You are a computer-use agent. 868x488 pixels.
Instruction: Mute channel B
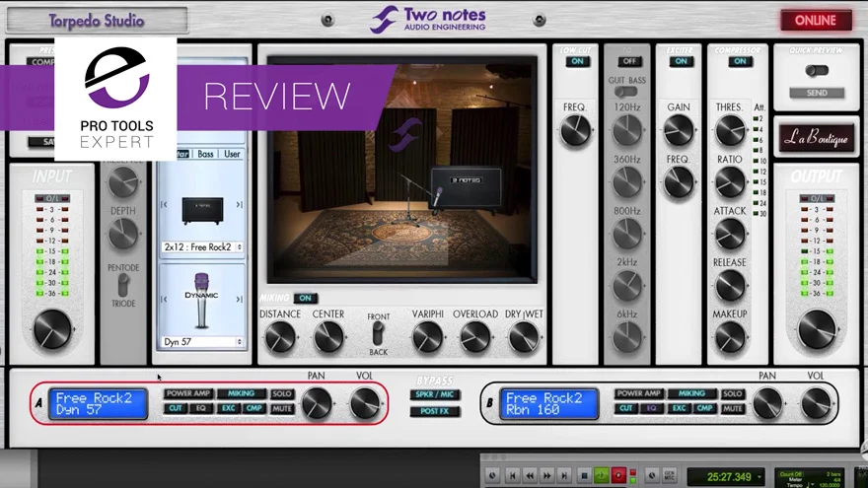732,409
